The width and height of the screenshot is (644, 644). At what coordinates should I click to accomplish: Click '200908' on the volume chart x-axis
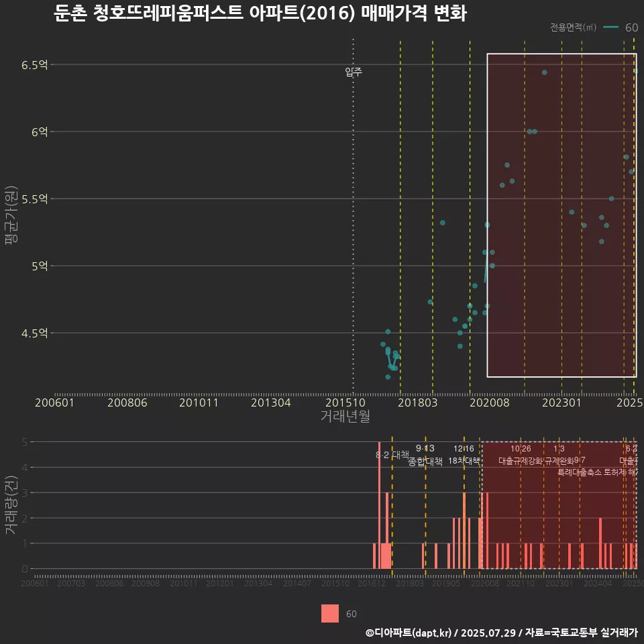point(146,583)
